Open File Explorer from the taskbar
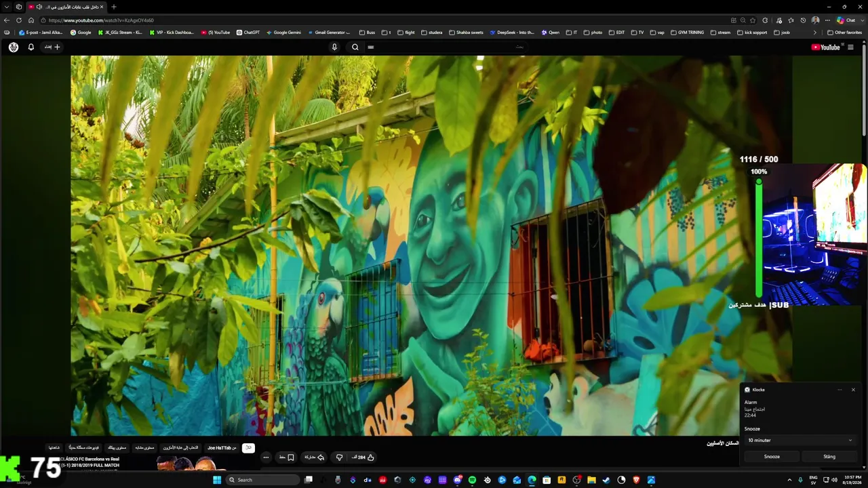The width and height of the screenshot is (868, 488). pyautogui.click(x=591, y=480)
